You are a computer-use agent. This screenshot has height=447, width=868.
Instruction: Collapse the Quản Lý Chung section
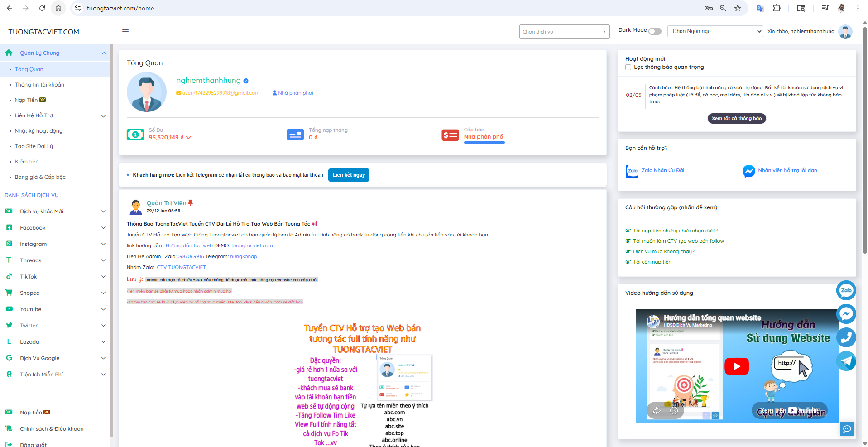coord(104,53)
